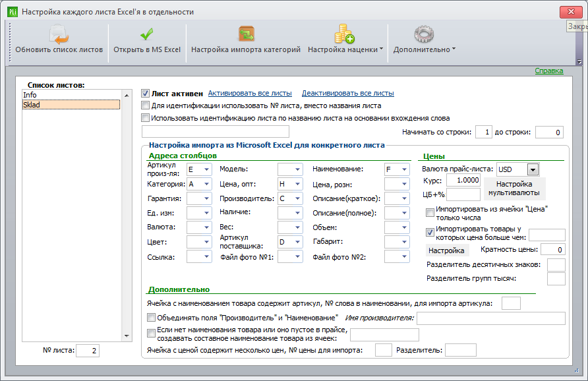Click the refresh sheet list icon
The height and width of the screenshot is (381, 588).
(59, 34)
